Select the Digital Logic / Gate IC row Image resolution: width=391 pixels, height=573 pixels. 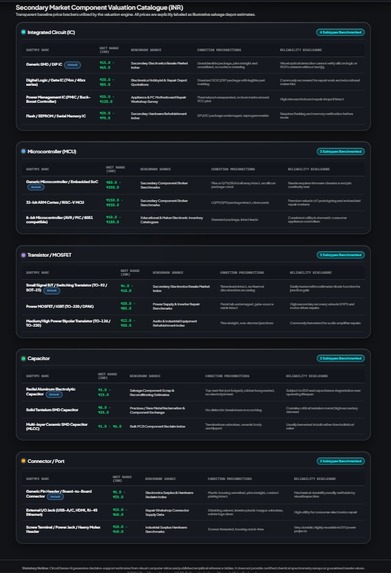point(194,82)
